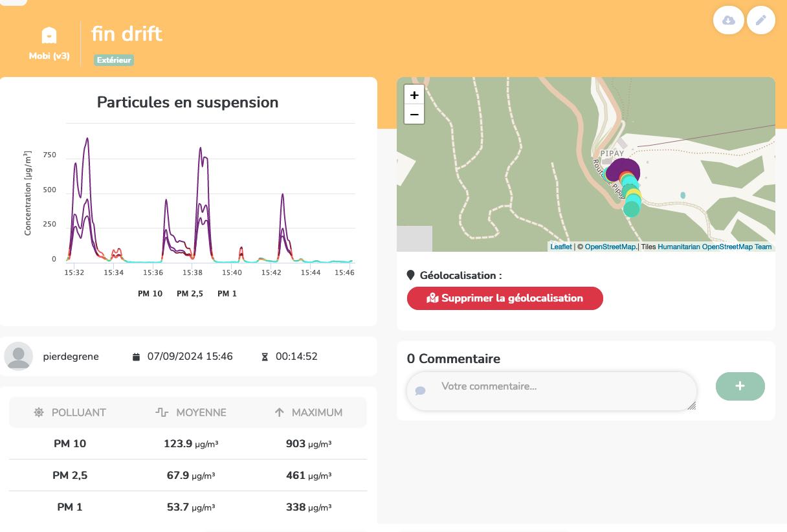Viewport: 787px width, 532px height.
Task: Click the cloud download icon
Action: 728,21
